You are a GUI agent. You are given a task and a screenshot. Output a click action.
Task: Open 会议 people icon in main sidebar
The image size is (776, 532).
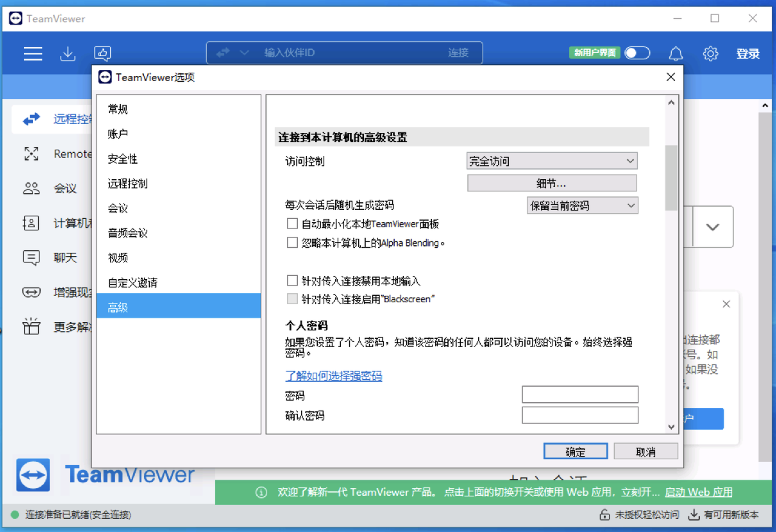point(32,188)
